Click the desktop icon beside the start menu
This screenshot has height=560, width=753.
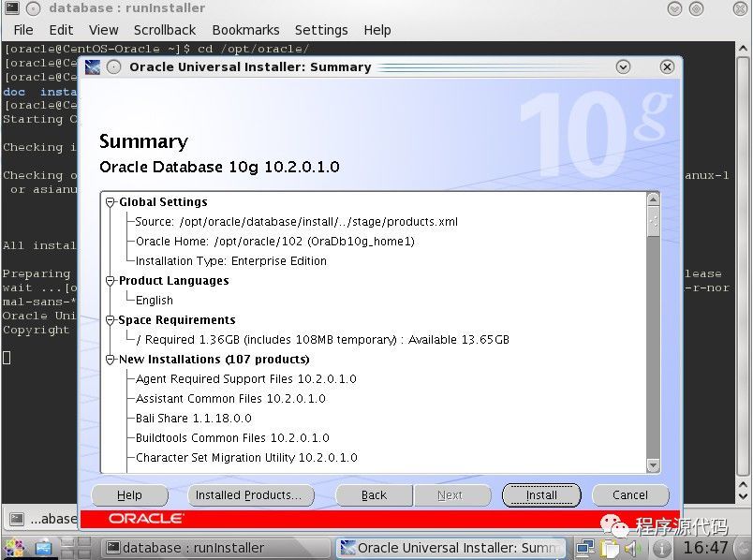pyautogui.click(x=42, y=548)
